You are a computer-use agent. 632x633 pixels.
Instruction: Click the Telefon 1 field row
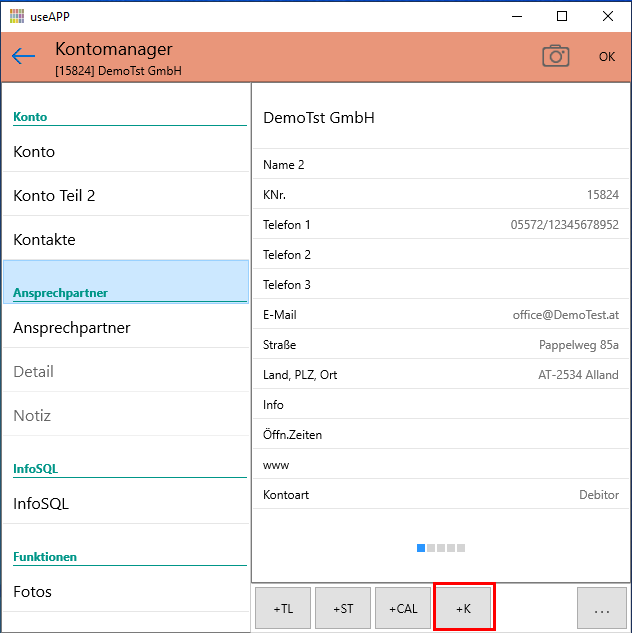(x=440, y=225)
